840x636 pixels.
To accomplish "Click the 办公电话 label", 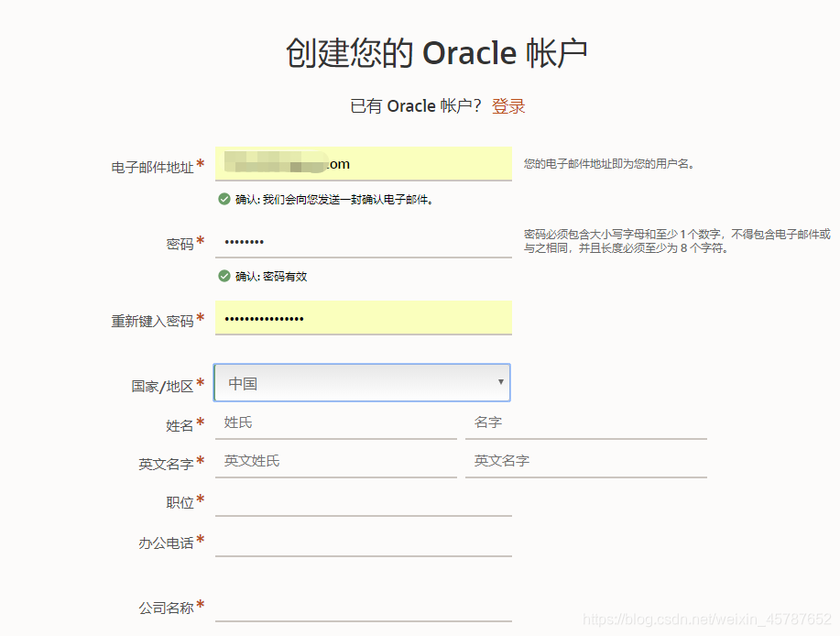I will pyautogui.click(x=166, y=543).
